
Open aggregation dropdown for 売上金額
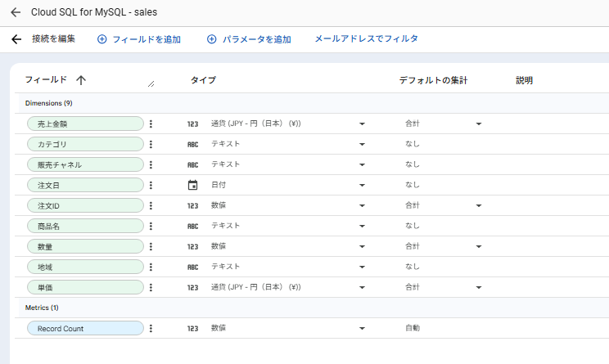click(x=479, y=124)
